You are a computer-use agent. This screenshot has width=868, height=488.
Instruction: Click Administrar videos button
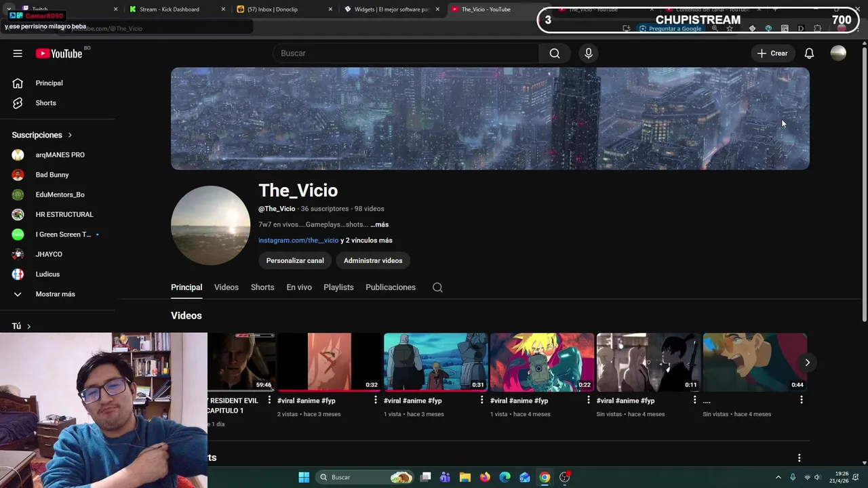click(373, 260)
